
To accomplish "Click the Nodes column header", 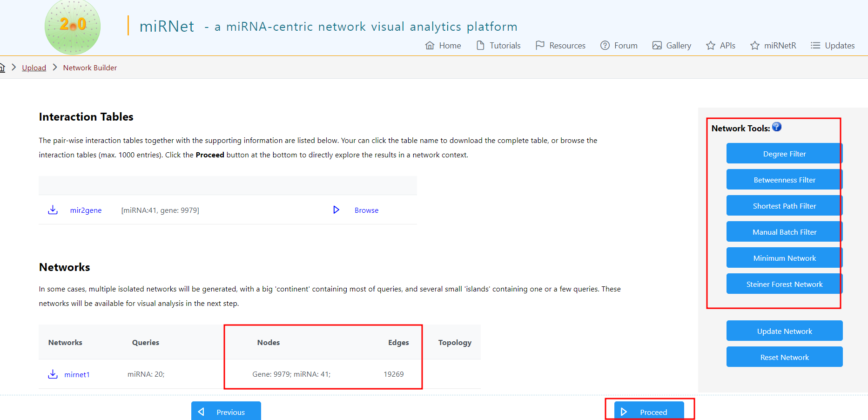I will click(269, 342).
